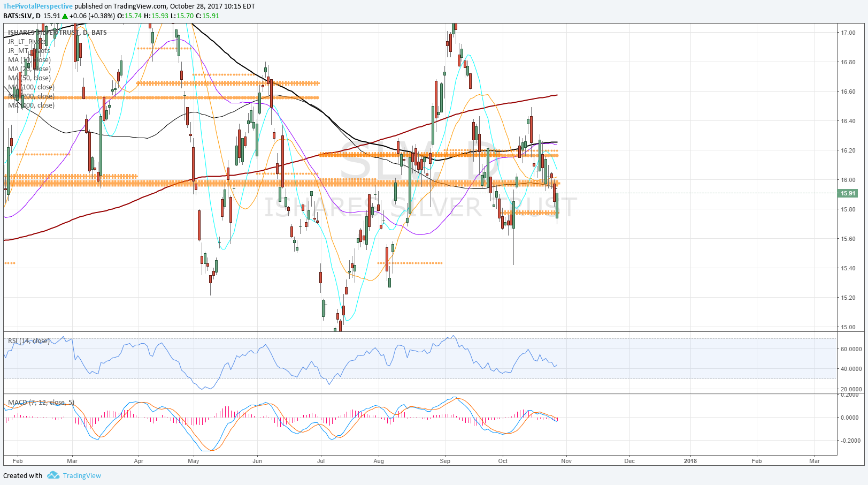Viewport: 868px width, 485px height.
Task: Click the Dec time axis label
Action: click(629, 461)
